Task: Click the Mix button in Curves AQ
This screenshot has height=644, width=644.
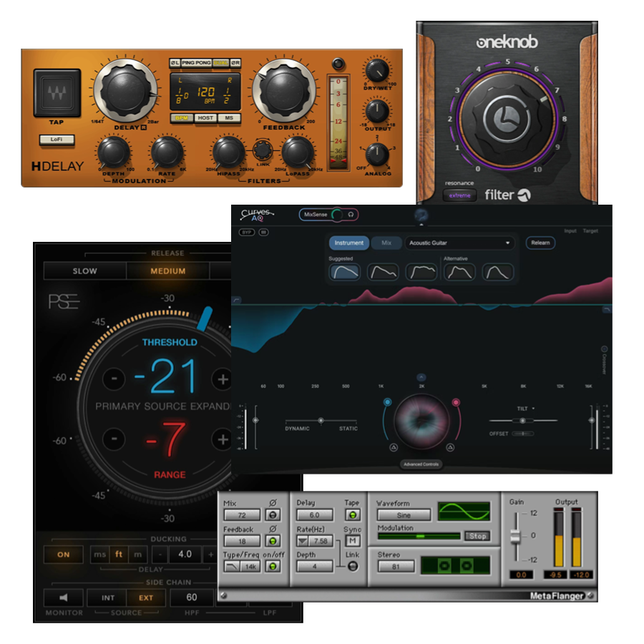Action: click(x=386, y=243)
